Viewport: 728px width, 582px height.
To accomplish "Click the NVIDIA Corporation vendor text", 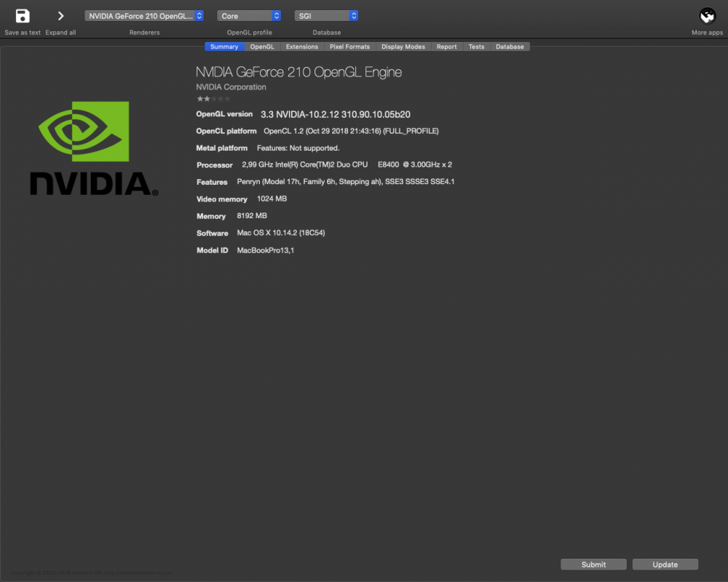I will click(x=231, y=87).
